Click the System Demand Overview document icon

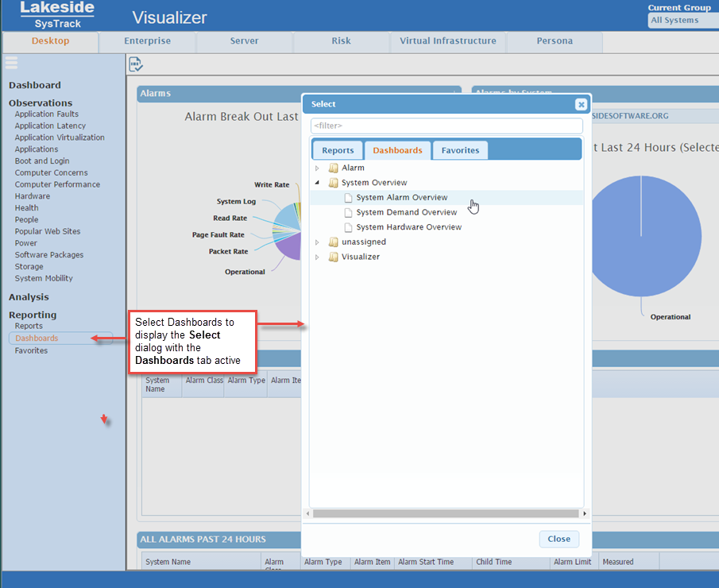click(348, 212)
